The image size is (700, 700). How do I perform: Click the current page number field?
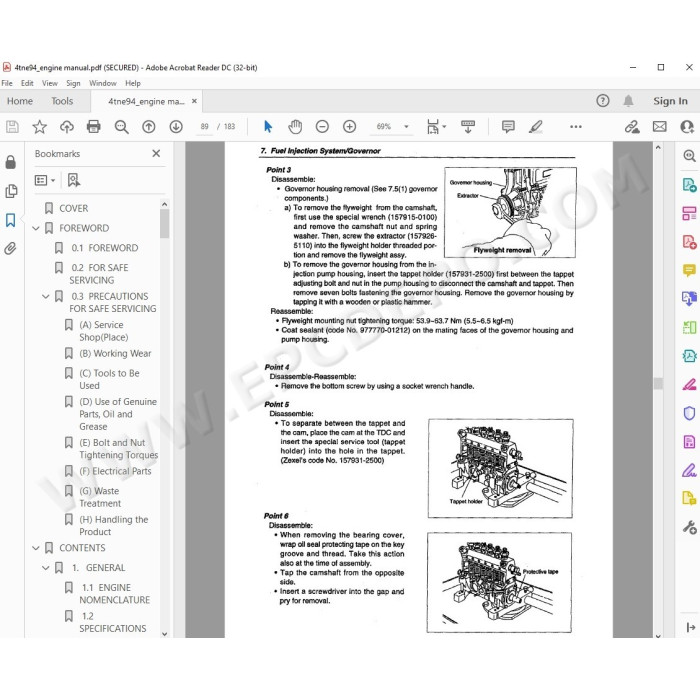pyautogui.click(x=204, y=127)
